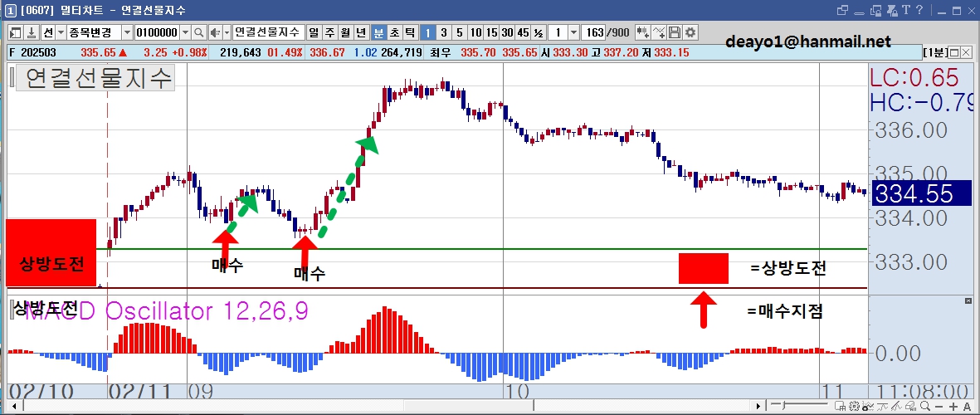Click scroll left arrow on chart scrollbar
Viewport: 980px width, 415px height.
tap(15, 406)
